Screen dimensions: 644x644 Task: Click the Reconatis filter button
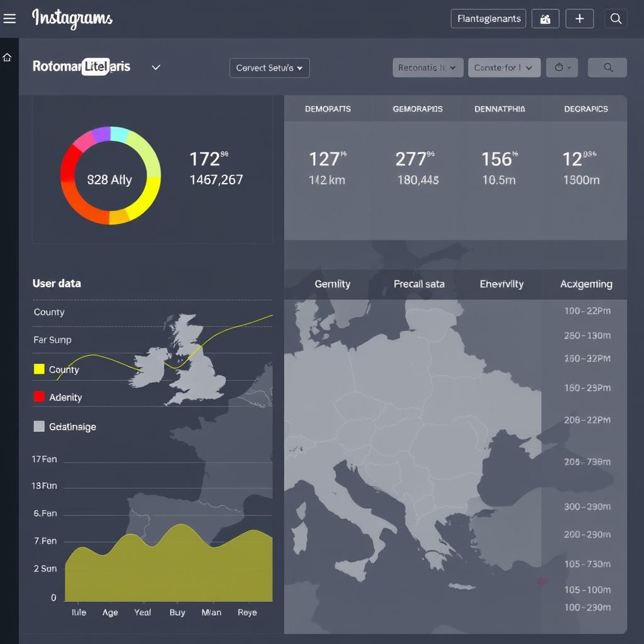tap(428, 67)
